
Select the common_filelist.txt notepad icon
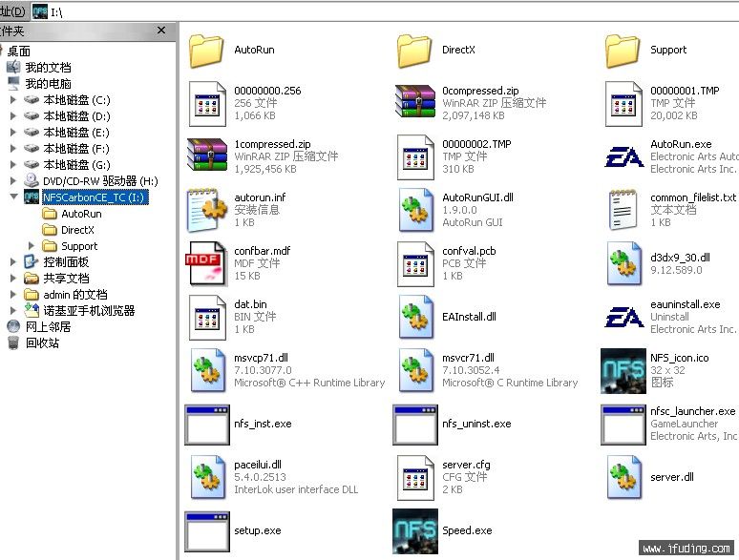[623, 210]
